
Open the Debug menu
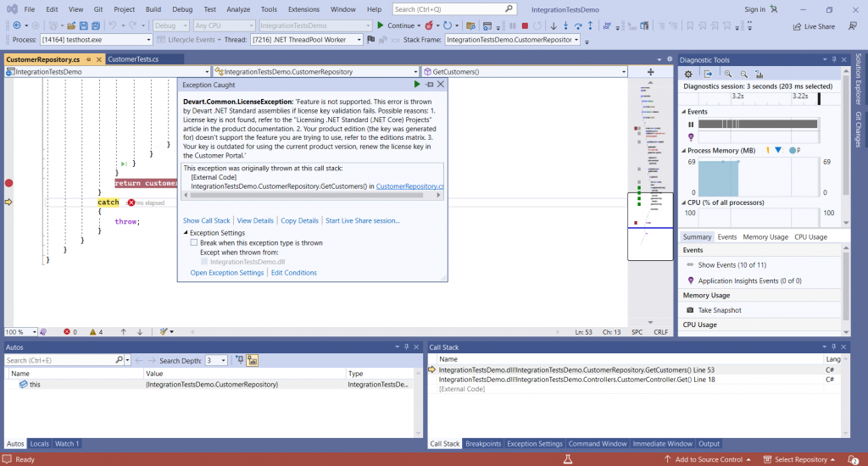click(x=182, y=9)
